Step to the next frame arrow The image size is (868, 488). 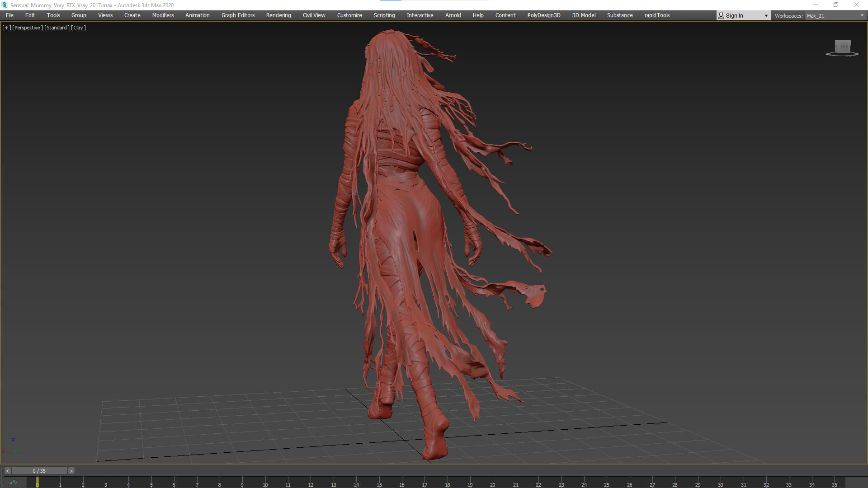[71, 471]
